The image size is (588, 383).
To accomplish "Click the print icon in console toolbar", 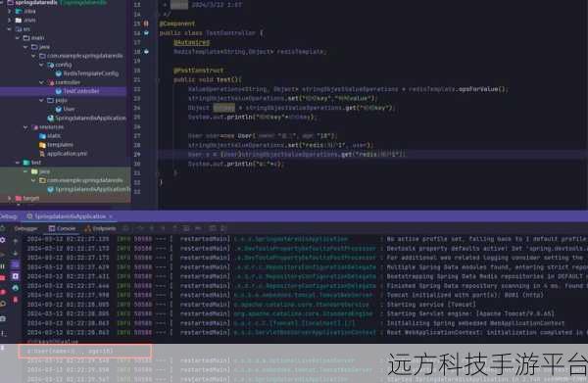I will pos(16,288).
